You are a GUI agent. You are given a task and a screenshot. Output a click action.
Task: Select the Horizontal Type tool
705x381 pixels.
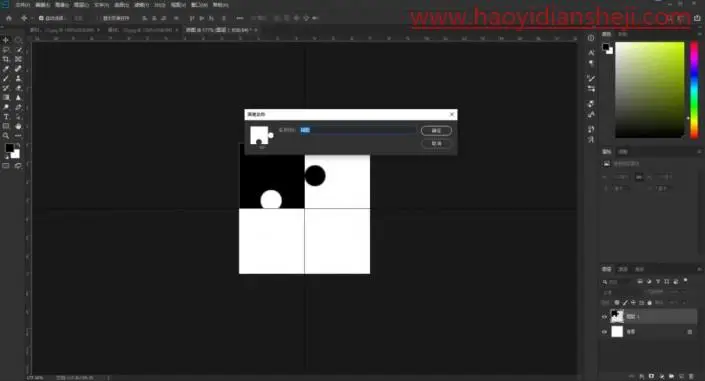(6, 117)
